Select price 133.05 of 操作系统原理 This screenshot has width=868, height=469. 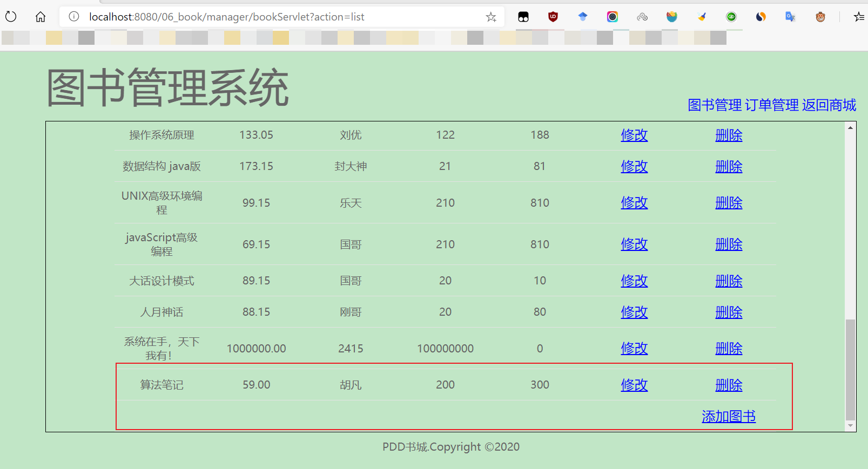coord(256,135)
